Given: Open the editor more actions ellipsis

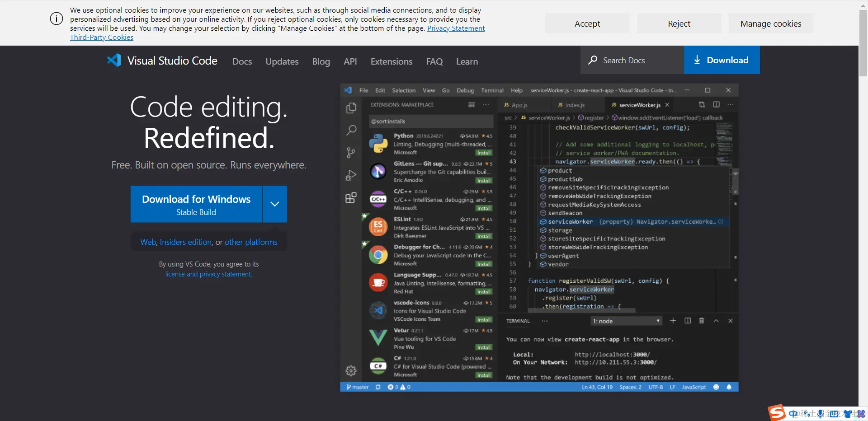Looking at the screenshot, I should (731, 104).
